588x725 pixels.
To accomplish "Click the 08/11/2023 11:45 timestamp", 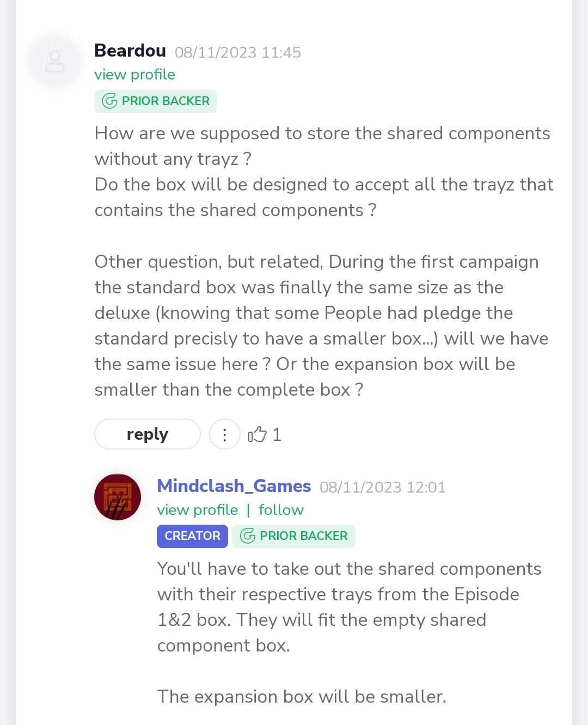I will (x=238, y=52).
